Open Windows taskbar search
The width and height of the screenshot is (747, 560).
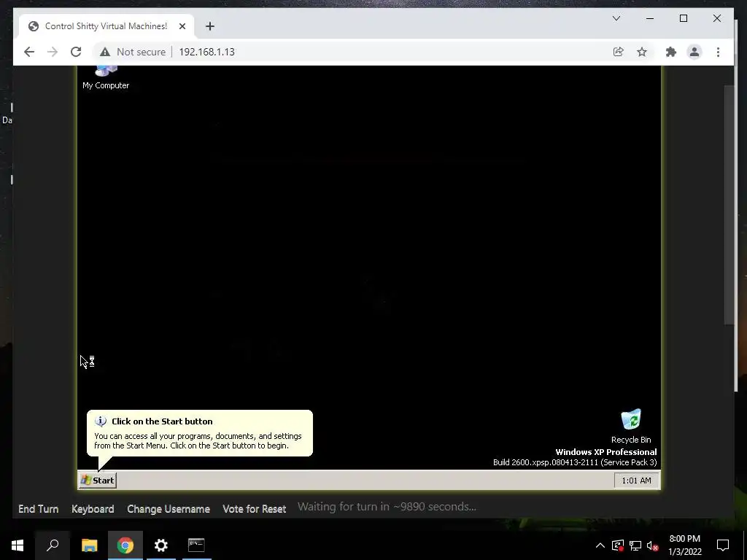tap(53, 545)
